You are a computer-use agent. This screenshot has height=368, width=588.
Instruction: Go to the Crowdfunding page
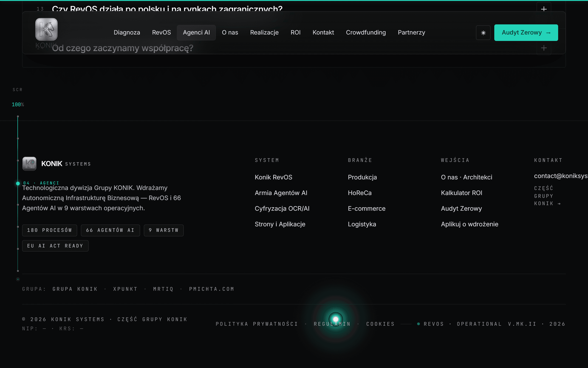point(366,32)
